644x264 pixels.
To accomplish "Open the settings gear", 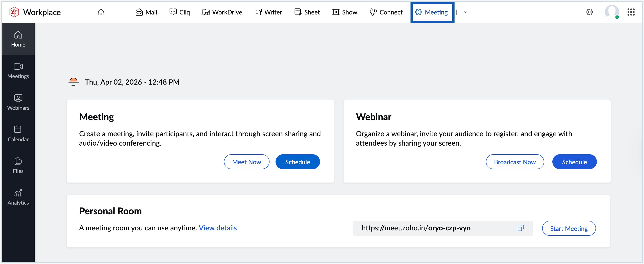I will coord(589,12).
